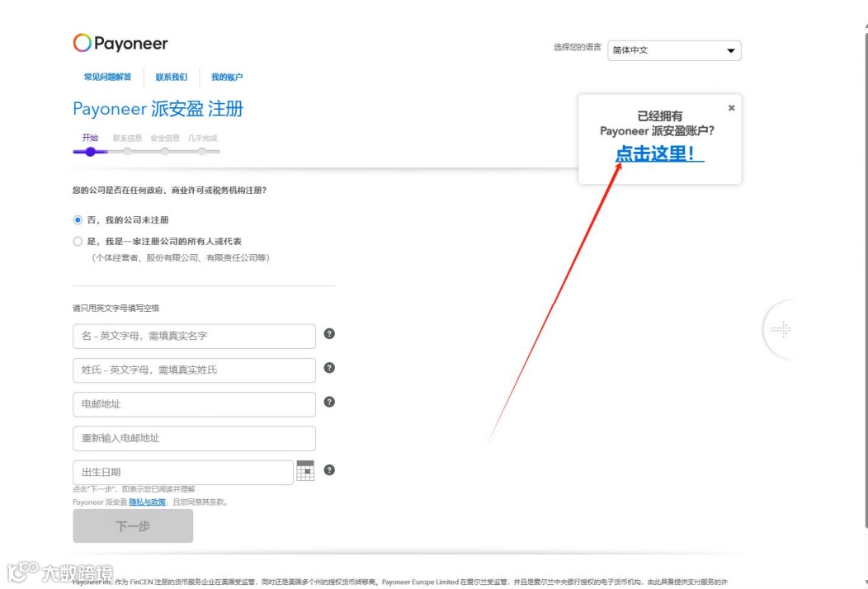Screen dimensions: 868x589
Task: Select '是，我是一家注册公司的所有人或代表' radio option
Action: tap(78, 242)
